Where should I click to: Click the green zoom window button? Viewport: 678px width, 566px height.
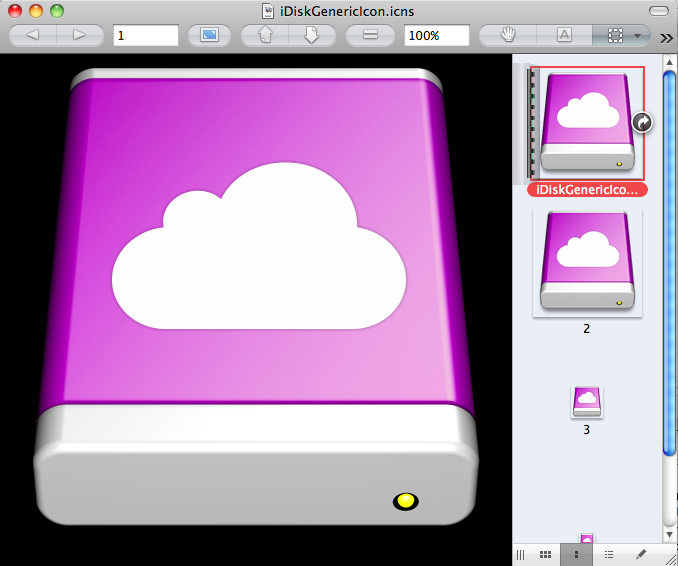point(57,11)
